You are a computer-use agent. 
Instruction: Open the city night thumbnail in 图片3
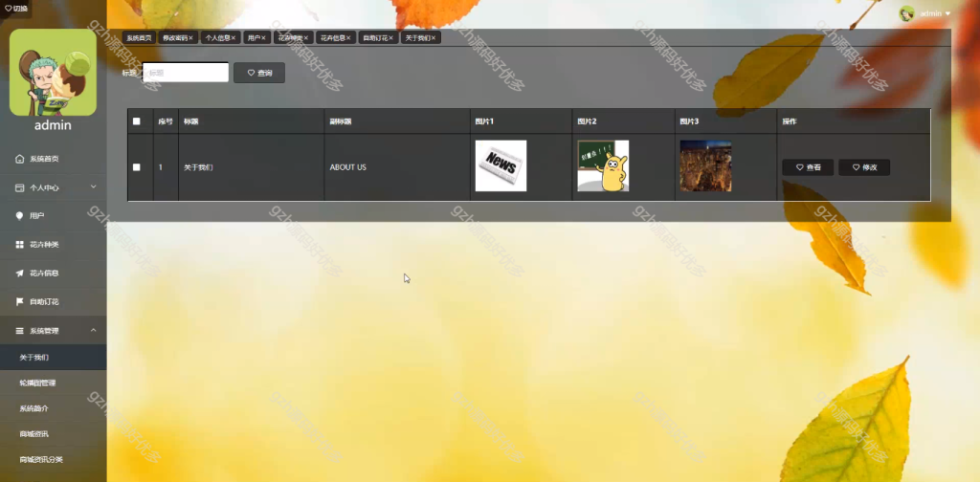[x=705, y=165]
